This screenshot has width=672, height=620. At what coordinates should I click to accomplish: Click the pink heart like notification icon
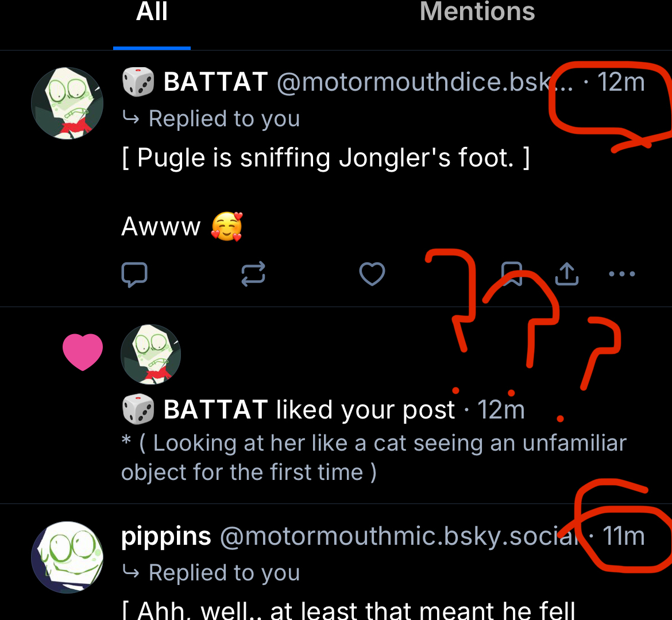point(83,351)
